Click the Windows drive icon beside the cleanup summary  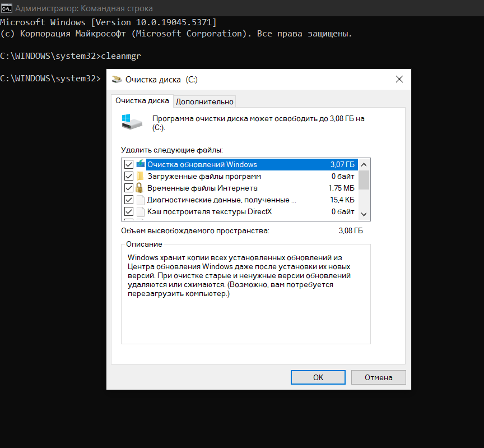pyautogui.click(x=132, y=122)
